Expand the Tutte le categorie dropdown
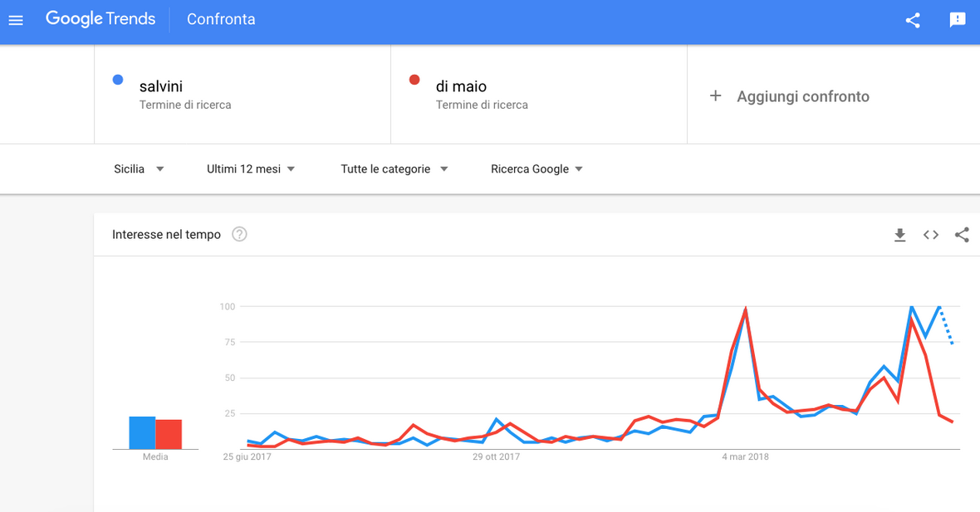The height and width of the screenshot is (512, 980). (x=394, y=169)
